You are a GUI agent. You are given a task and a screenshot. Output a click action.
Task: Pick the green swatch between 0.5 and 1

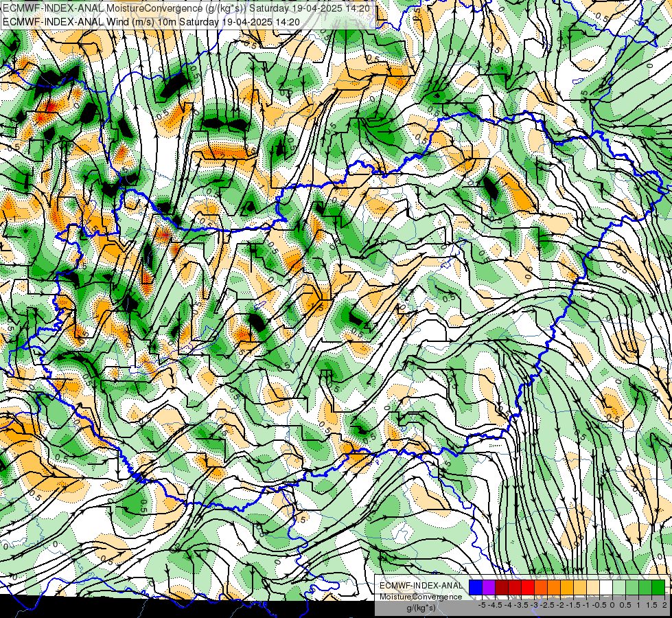(x=632, y=588)
